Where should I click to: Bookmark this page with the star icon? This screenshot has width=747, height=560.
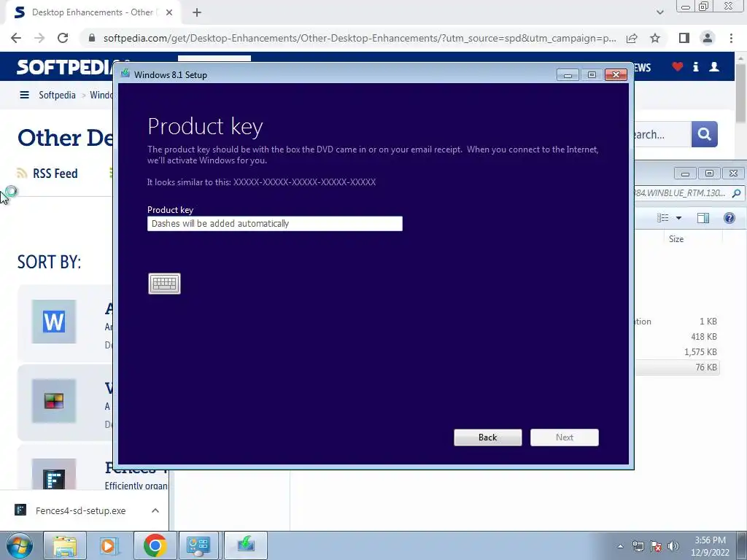[656, 38]
